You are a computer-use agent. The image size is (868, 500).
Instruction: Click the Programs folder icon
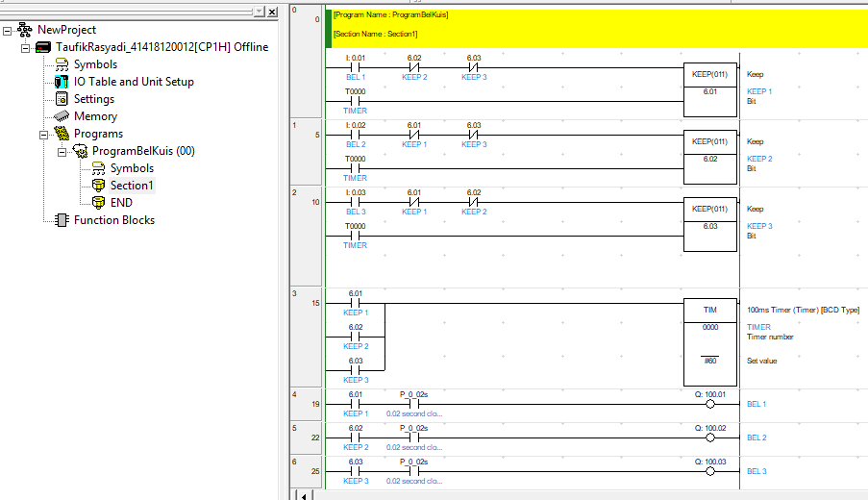point(62,134)
